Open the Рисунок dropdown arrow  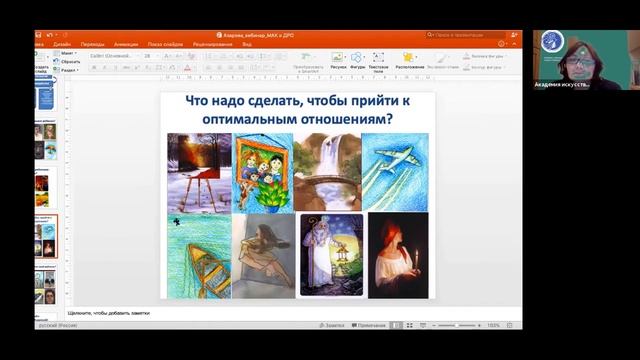pyautogui.click(x=345, y=57)
